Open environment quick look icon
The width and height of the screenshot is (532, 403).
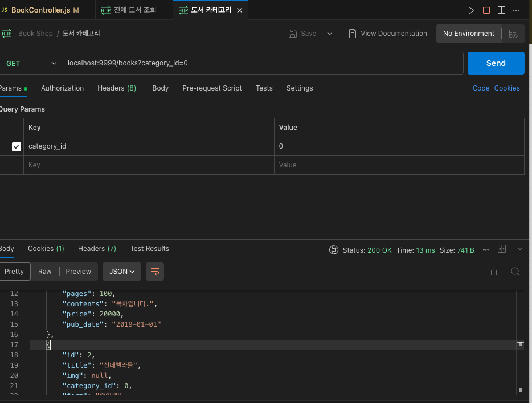pos(513,34)
